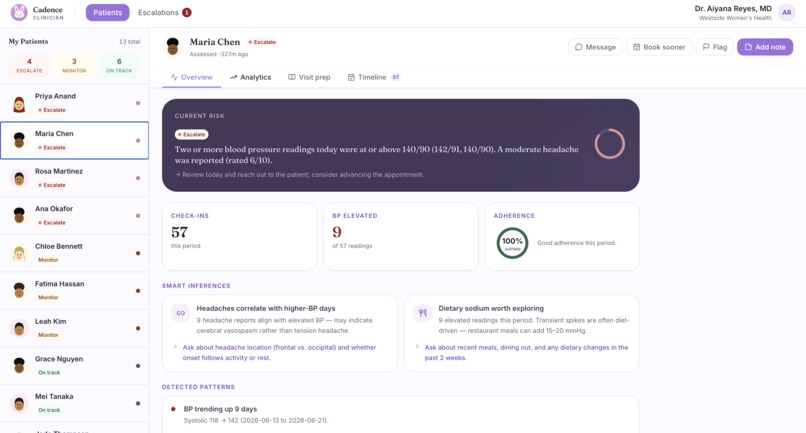
Task: Click Rosa Martinez's avatar icon
Action: 19,178
